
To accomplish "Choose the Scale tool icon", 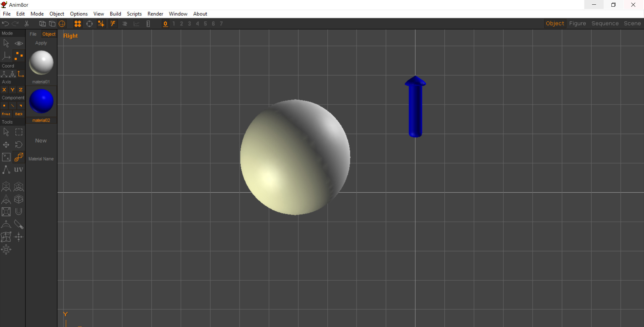I will pos(6,157).
